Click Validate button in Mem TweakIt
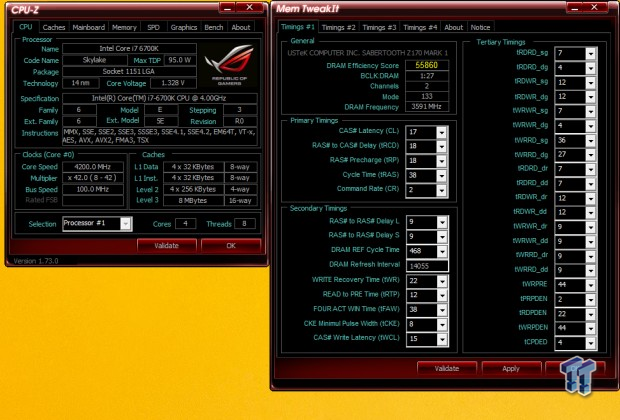Screen dimensions: 620x420 (447, 368)
